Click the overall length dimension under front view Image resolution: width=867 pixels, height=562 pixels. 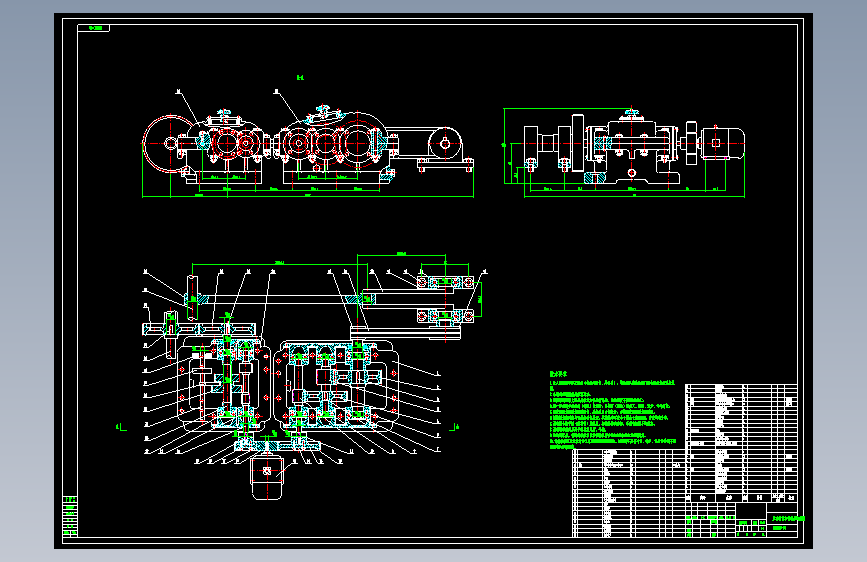point(308,196)
